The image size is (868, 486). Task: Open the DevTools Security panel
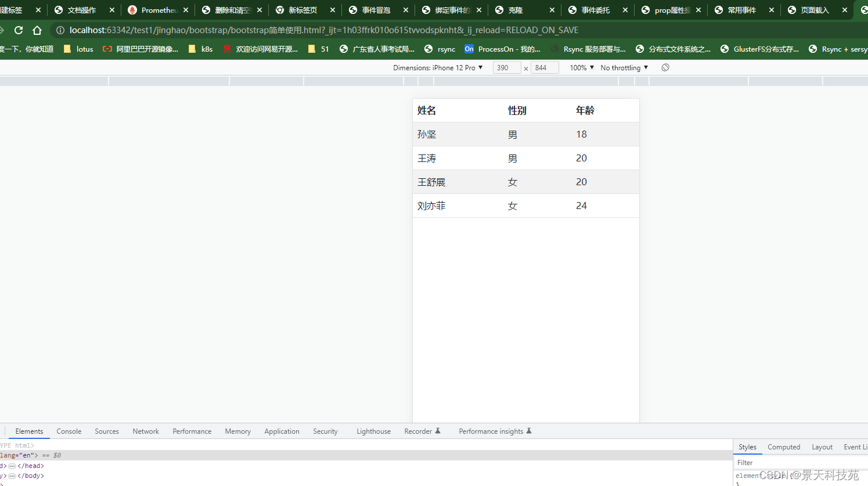(325, 431)
